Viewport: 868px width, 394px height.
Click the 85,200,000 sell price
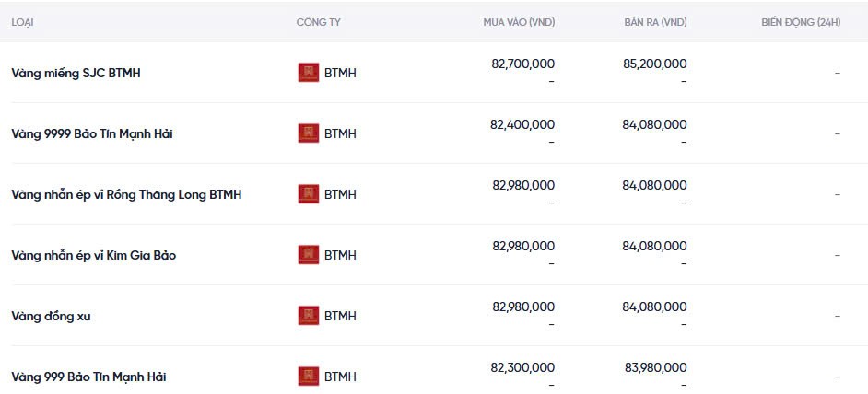point(654,64)
